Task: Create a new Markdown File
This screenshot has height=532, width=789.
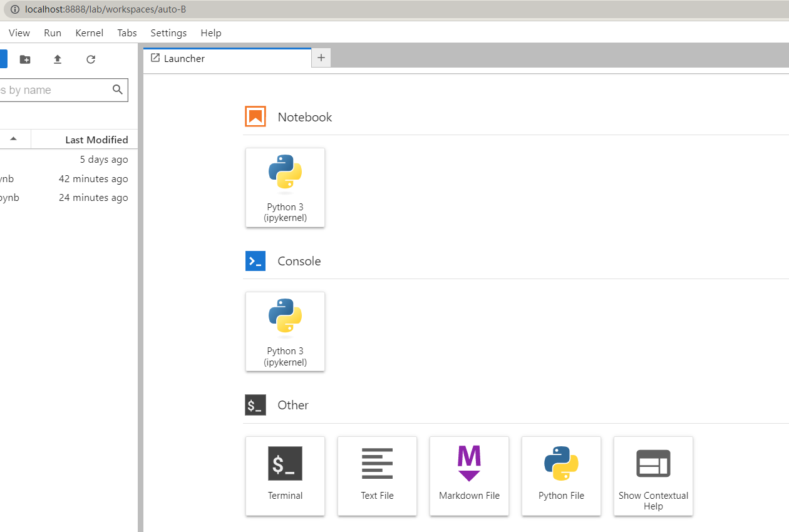Action: (x=469, y=476)
